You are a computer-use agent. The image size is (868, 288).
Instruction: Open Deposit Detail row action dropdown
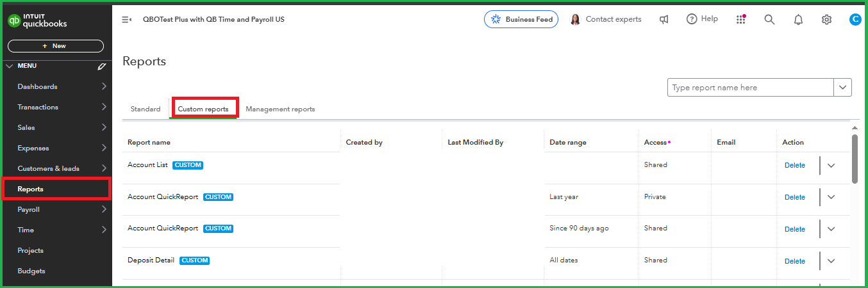coord(831,260)
